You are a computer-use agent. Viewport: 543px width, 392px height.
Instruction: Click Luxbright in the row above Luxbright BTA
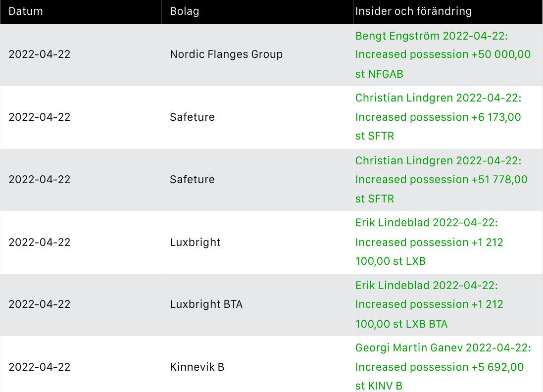195,243
